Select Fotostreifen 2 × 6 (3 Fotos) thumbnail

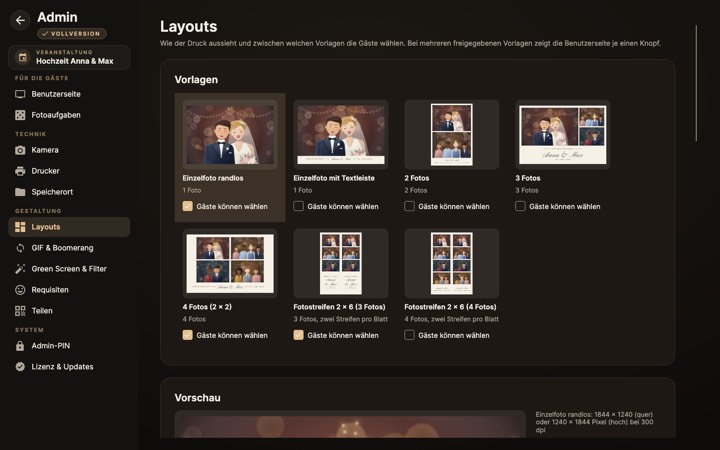pyautogui.click(x=341, y=264)
